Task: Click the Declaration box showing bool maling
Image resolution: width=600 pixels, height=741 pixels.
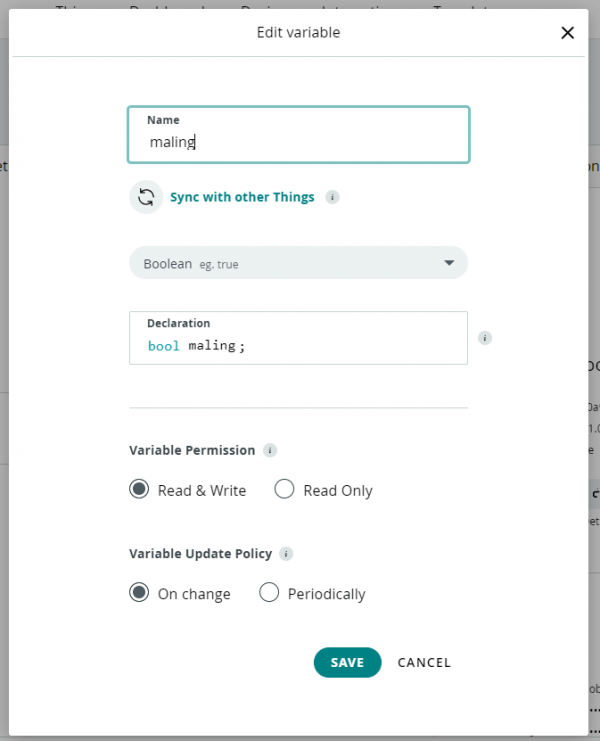Action: (299, 338)
